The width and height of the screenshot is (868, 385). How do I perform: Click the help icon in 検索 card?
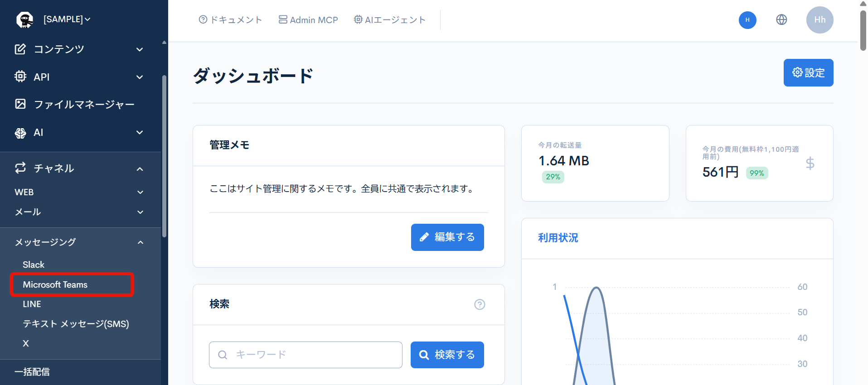pyautogui.click(x=480, y=304)
